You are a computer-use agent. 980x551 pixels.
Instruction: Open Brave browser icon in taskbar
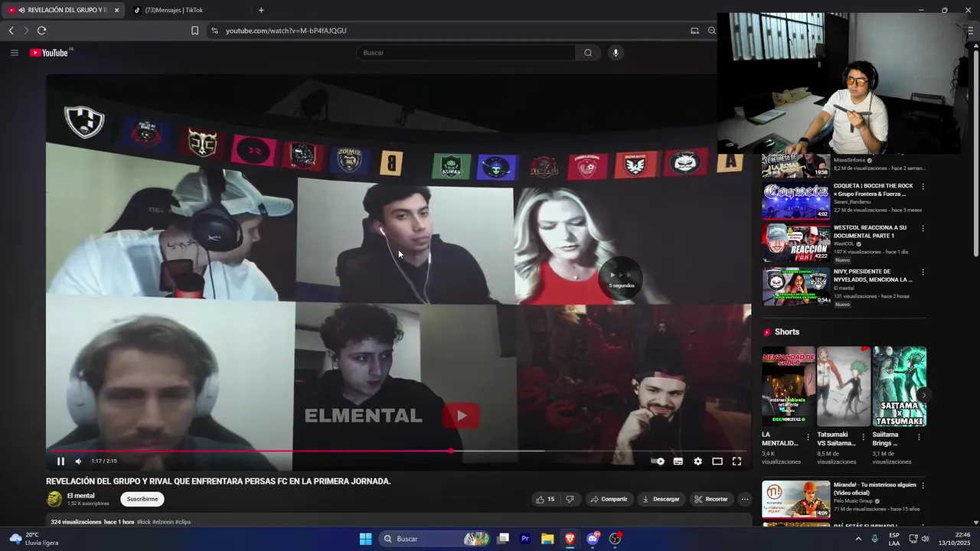click(x=570, y=539)
